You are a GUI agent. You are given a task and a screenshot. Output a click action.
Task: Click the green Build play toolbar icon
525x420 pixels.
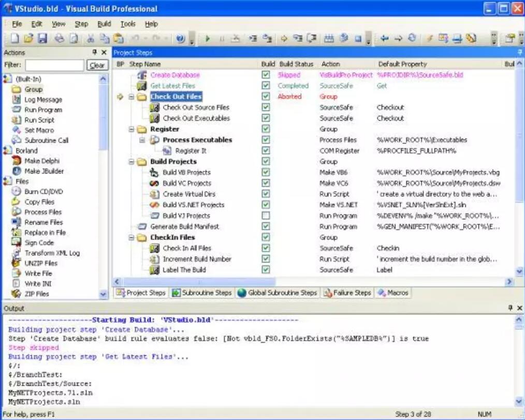pyautogui.click(x=207, y=38)
